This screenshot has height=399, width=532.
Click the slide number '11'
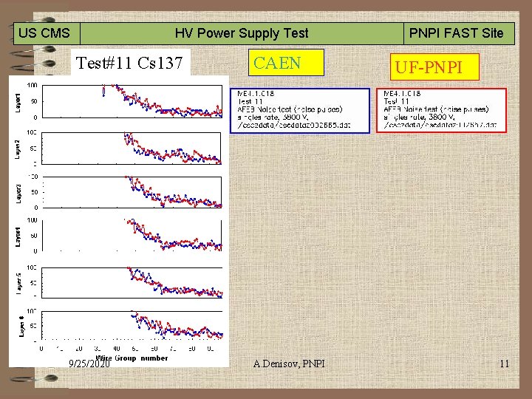click(x=504, y=364)
